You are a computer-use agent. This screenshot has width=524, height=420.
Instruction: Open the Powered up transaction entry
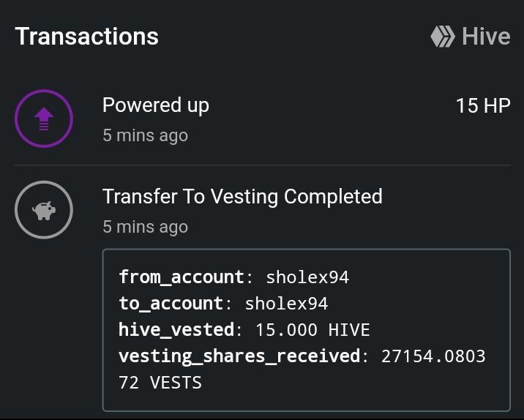(262, 119)
